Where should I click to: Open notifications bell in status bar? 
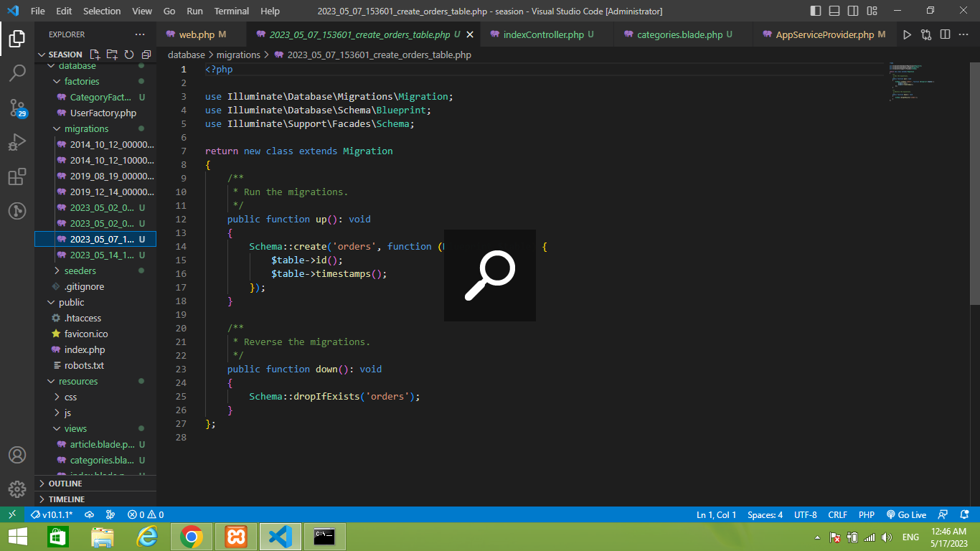point(966,514)
